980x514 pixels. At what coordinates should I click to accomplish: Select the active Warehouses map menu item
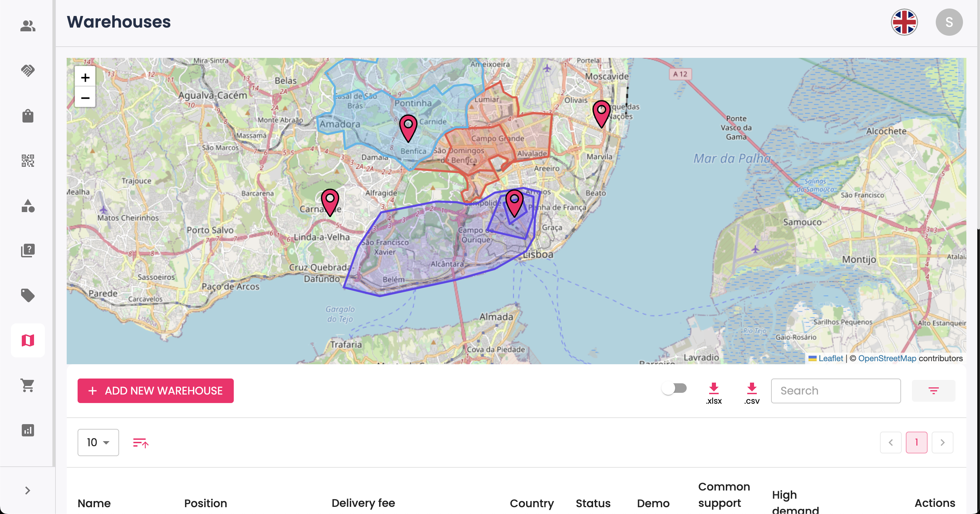28,340
